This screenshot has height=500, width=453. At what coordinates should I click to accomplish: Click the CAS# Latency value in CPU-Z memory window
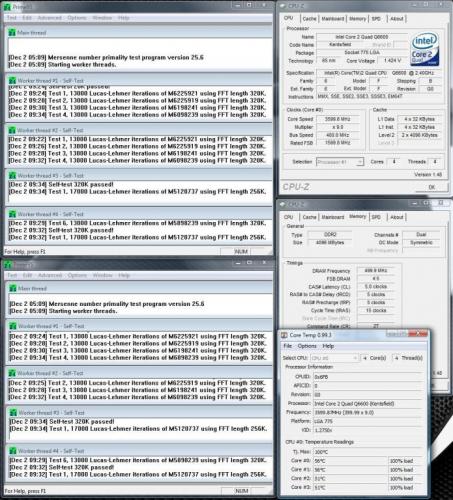pos(375,287)
